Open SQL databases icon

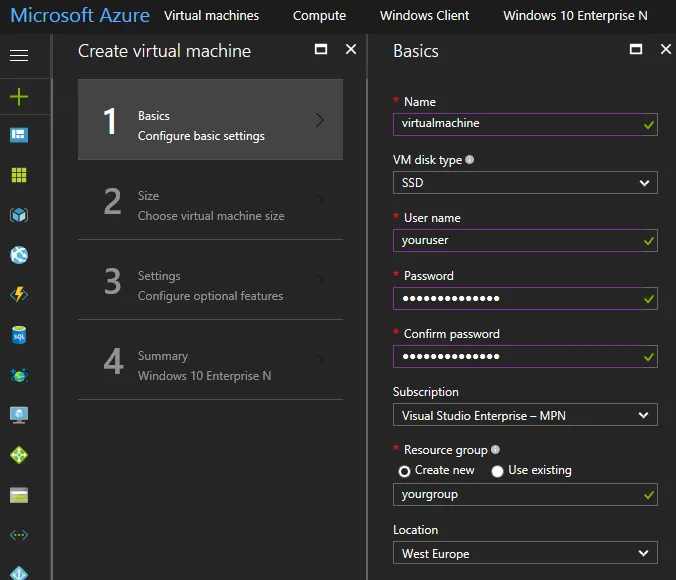point(19,335)
